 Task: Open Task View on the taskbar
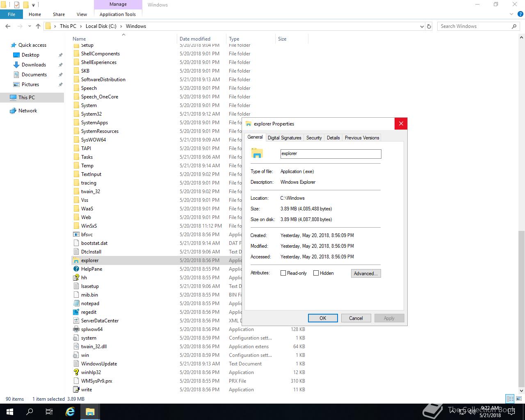tap(49, 412)
